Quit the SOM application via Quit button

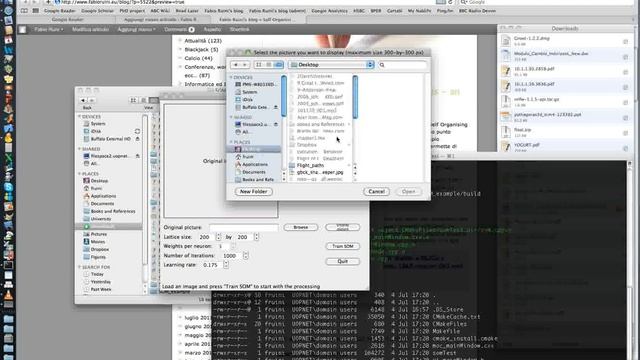point(342,261)
